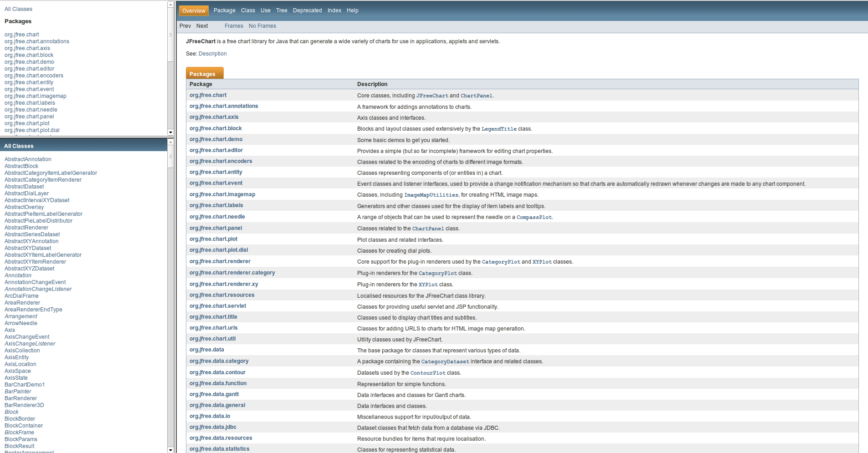Open org.jfree.chart.plot.dial in left package list

click(x=32, y=130)
